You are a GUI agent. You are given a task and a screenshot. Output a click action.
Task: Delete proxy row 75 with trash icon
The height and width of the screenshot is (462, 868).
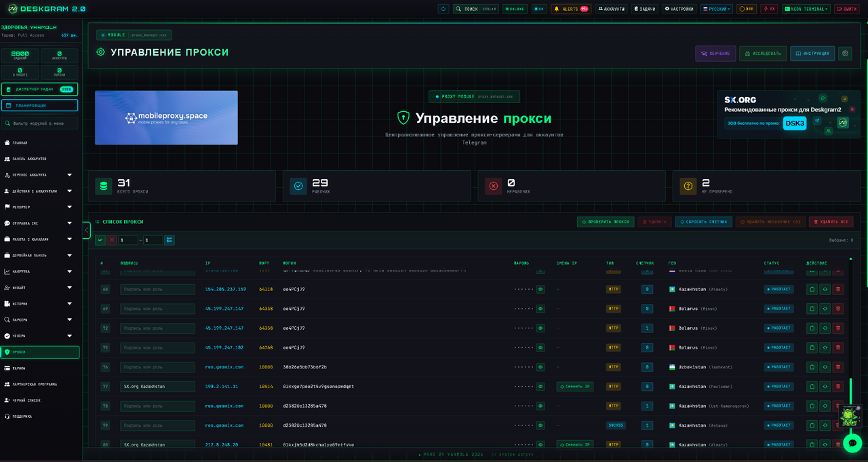pos(838,347)
